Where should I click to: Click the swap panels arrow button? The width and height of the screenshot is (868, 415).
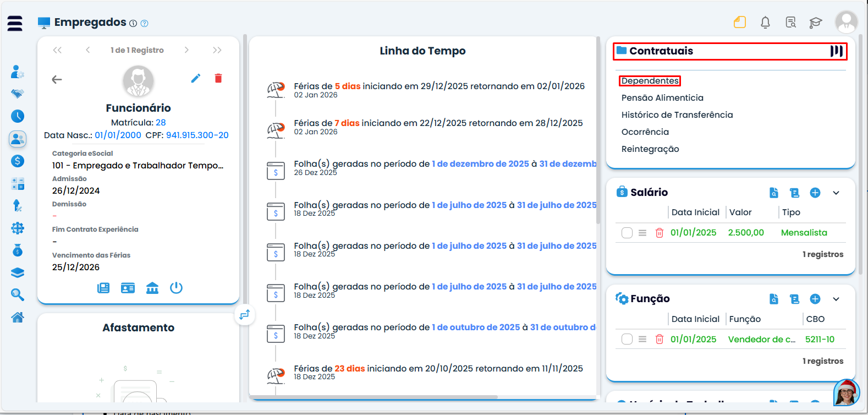click(244, 314)
